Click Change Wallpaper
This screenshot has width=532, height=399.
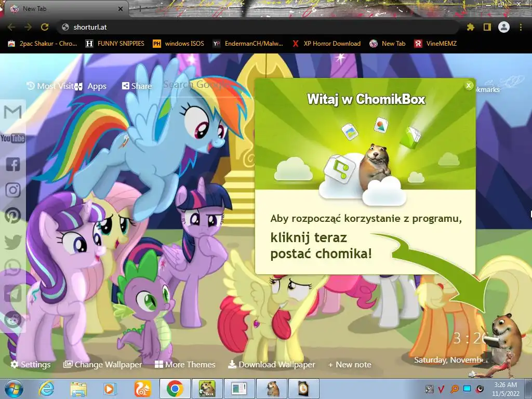click(x=103, y=365)
